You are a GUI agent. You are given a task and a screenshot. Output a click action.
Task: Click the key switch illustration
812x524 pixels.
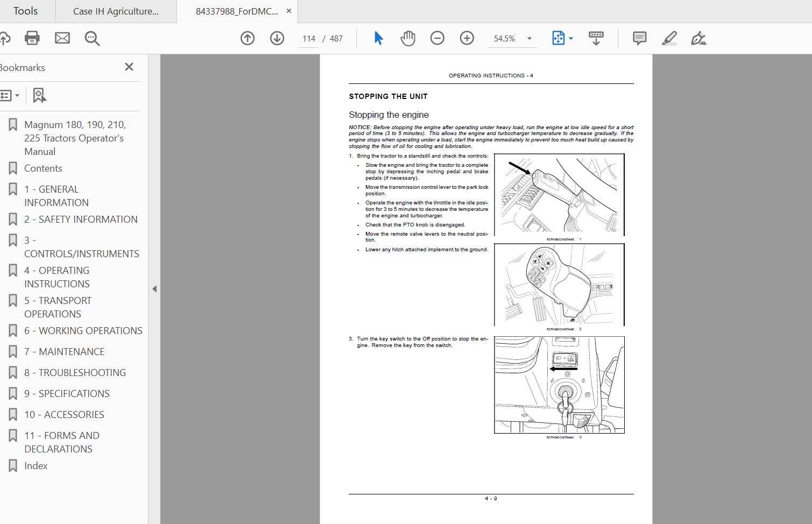559,385
